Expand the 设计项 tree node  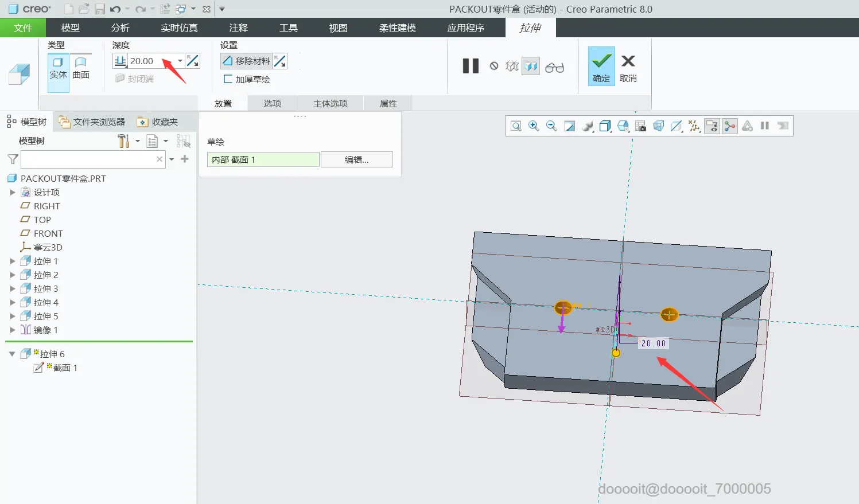coord(13,193)
